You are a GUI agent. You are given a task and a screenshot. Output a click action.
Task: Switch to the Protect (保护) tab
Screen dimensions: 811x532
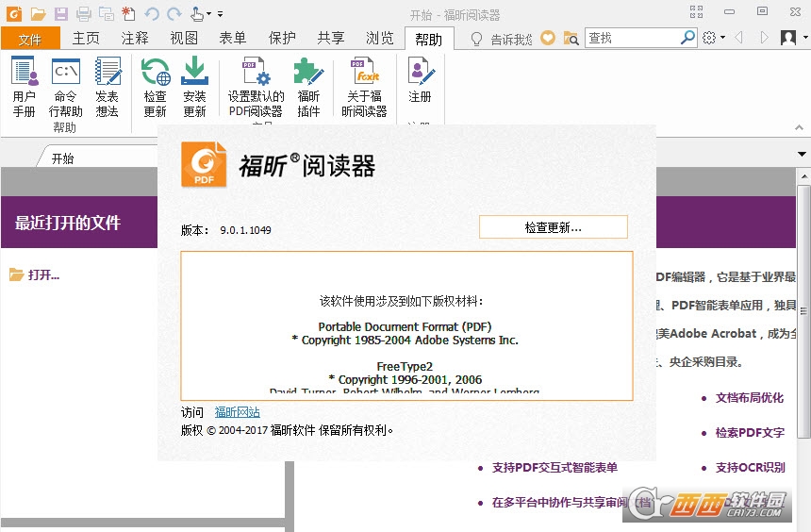pos(282,39)
